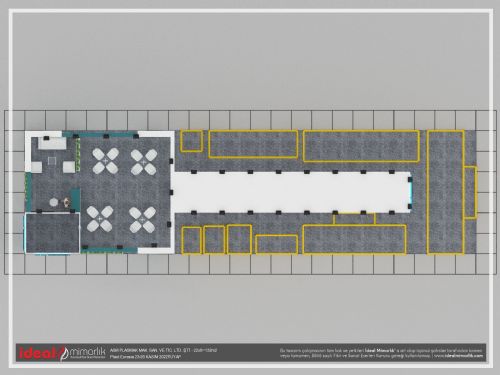Click the Ideal Mimarlık logo
500x375 pixels.
[62, 353]
